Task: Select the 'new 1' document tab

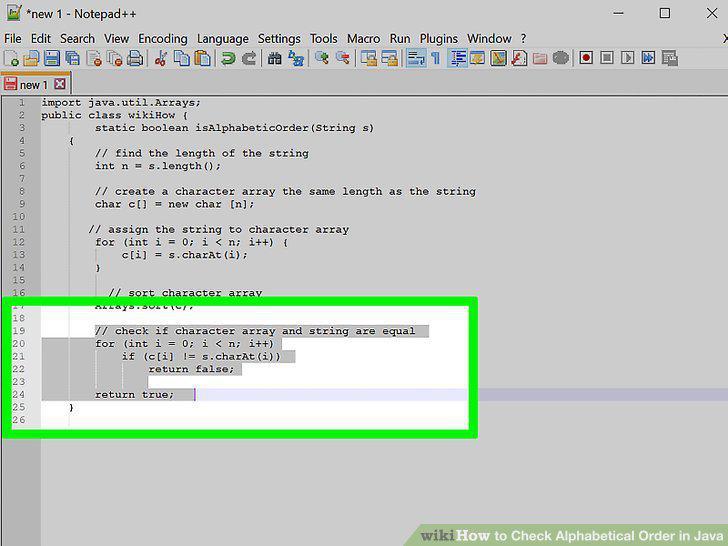Action: [x=33, y=85]
